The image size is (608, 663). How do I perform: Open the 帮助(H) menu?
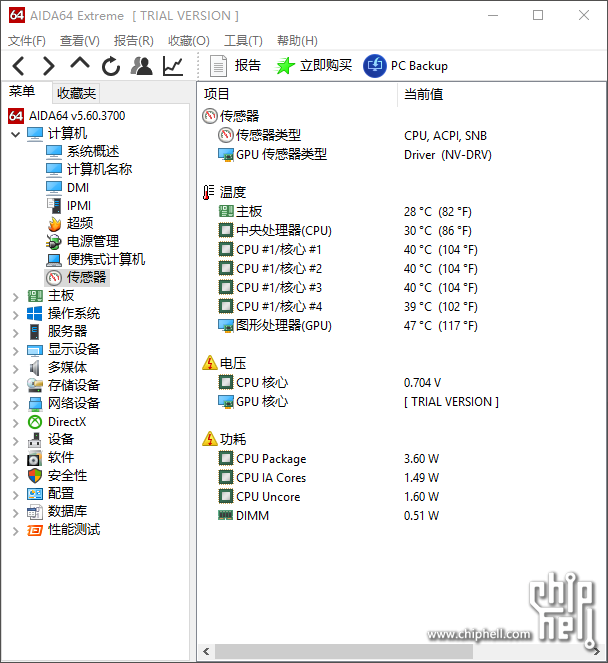pyautogui.click(x=297, y=41)
